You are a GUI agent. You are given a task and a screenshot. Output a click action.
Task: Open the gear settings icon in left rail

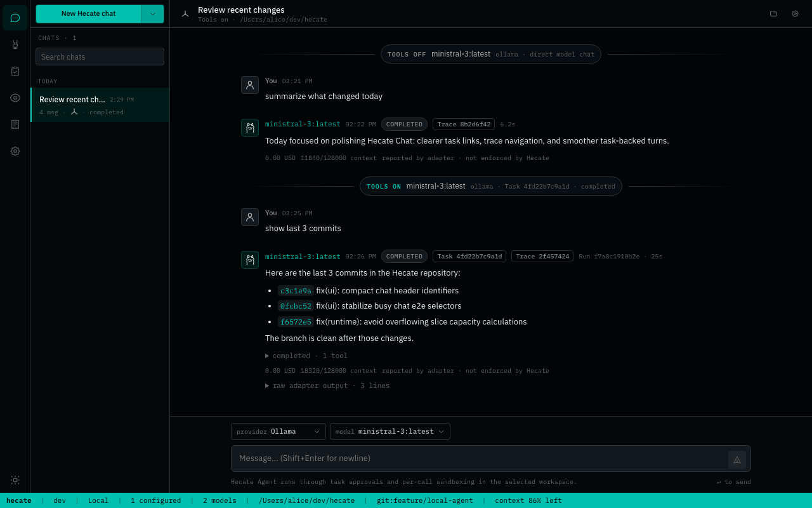pos(15,151)
